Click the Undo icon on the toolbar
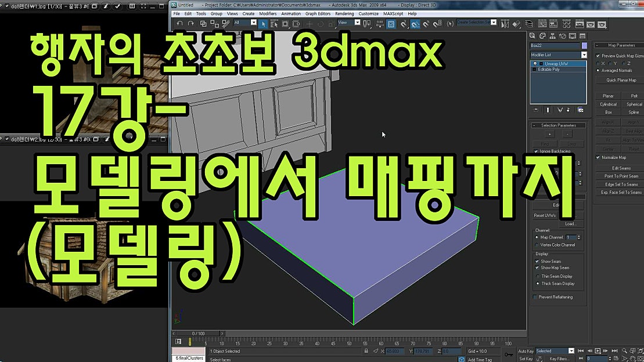644x362 pixels. tap(180, 24)
